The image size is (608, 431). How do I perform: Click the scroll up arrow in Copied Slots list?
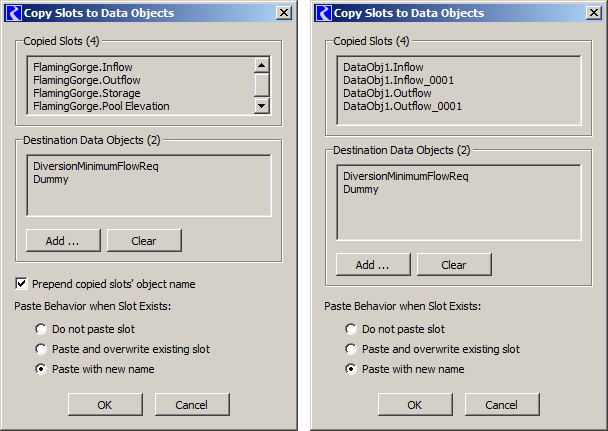pos(262,65)
